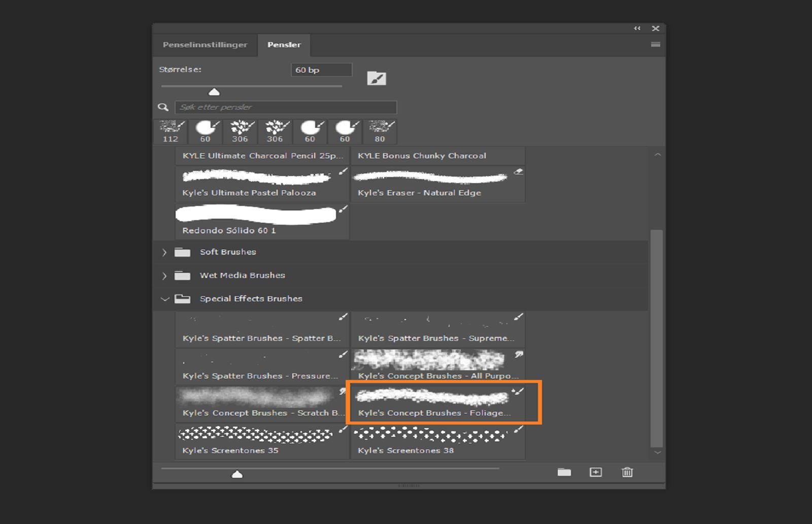Select the recent brush preset sized 80

tap(380, 132)
